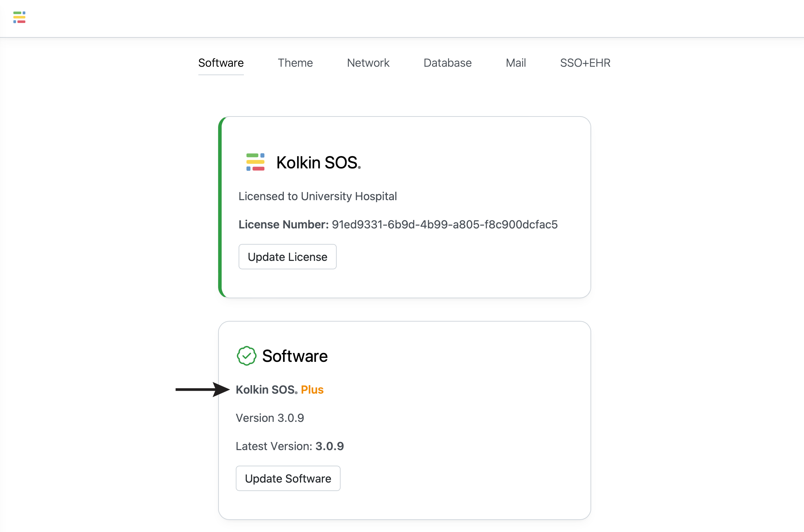Click the Kolkin SOS title in the license card
804x532 pixels.
tap(318, 163)
